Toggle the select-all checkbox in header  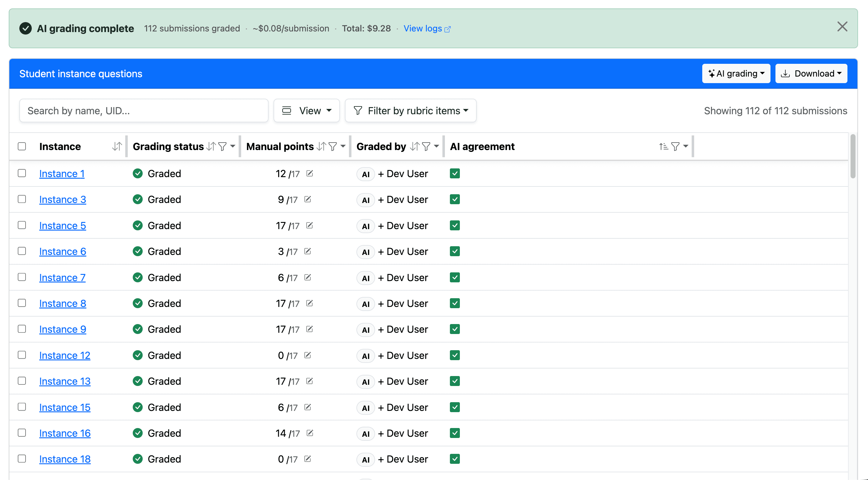tap(22, 146)
